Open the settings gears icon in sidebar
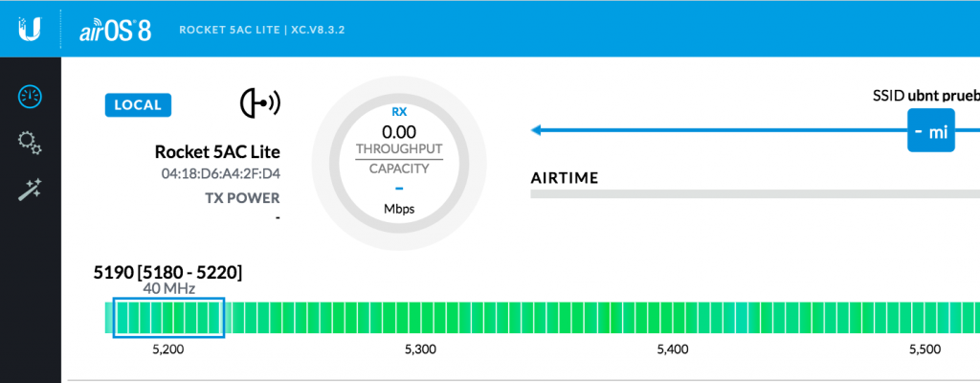 [30, 142]
